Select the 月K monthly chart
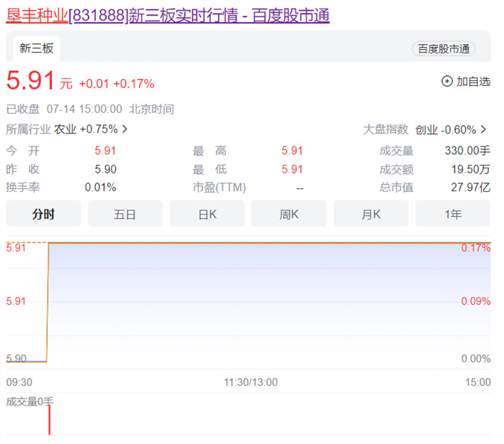Viewport: 504px width, 444px height. (x=371, y=214)
